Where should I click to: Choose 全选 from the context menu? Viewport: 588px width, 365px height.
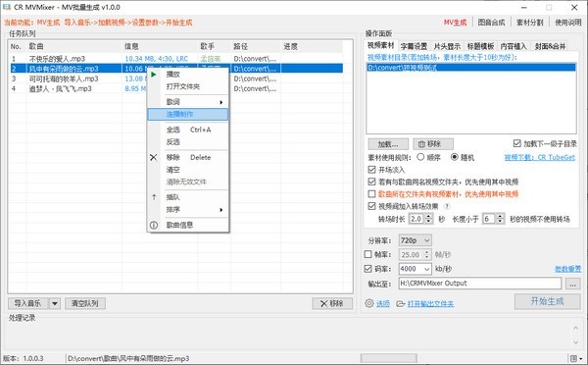(188, 130)
